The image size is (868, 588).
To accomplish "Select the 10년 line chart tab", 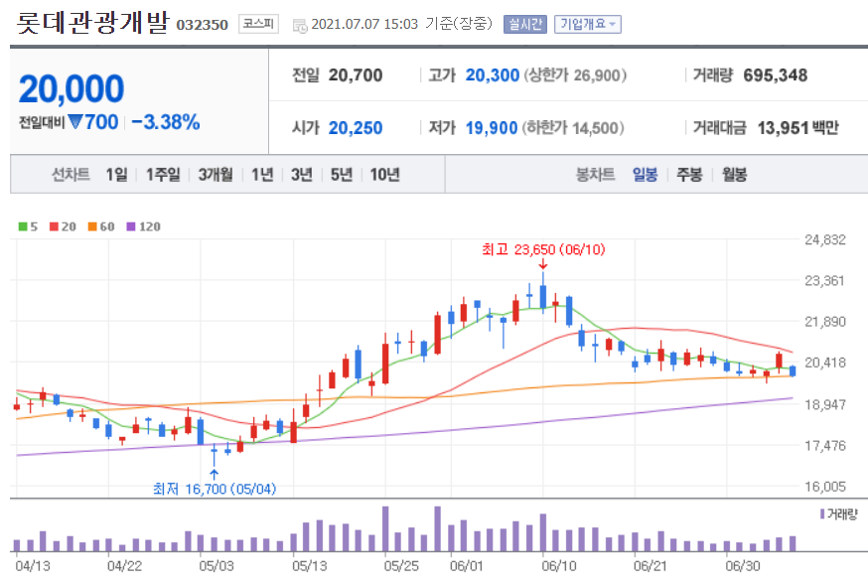I will pos(384,175).
